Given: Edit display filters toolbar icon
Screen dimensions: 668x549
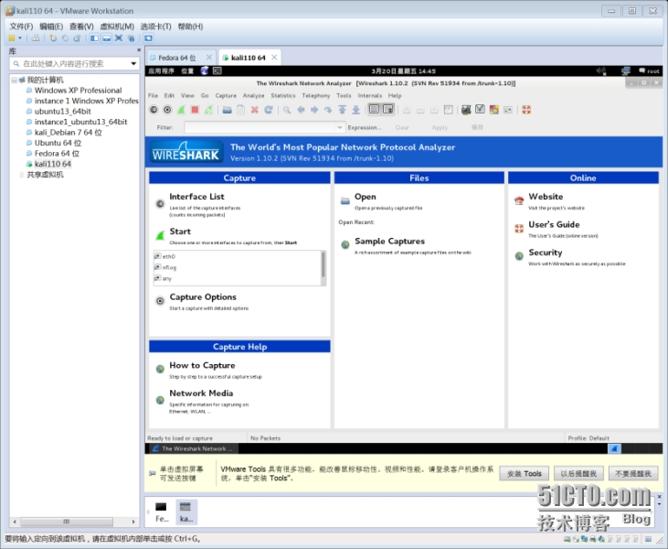Looking at the screenshot, I should coord(480,109).
